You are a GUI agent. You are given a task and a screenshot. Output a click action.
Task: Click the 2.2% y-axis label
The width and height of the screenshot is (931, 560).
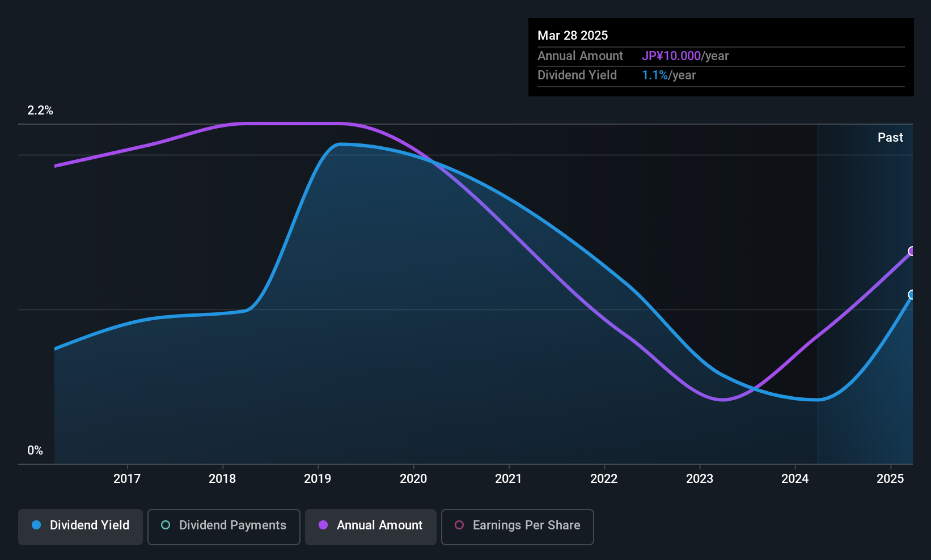pos(40,111)
